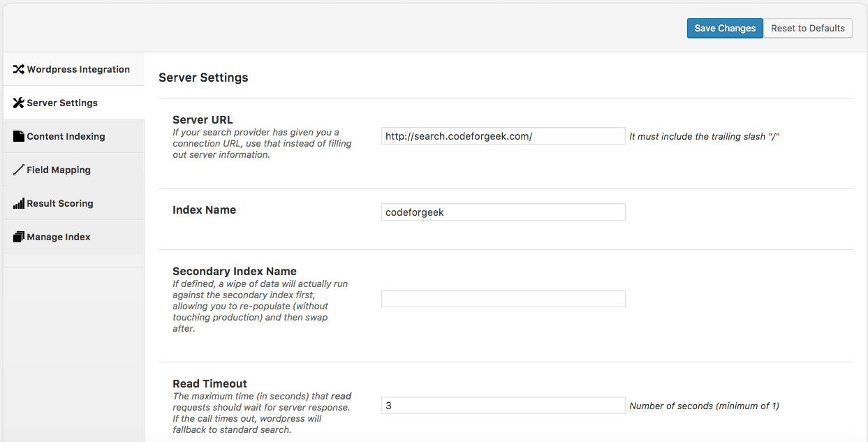
Task: Go to the Field Mapping tab
Action: [x=74, y=170]
